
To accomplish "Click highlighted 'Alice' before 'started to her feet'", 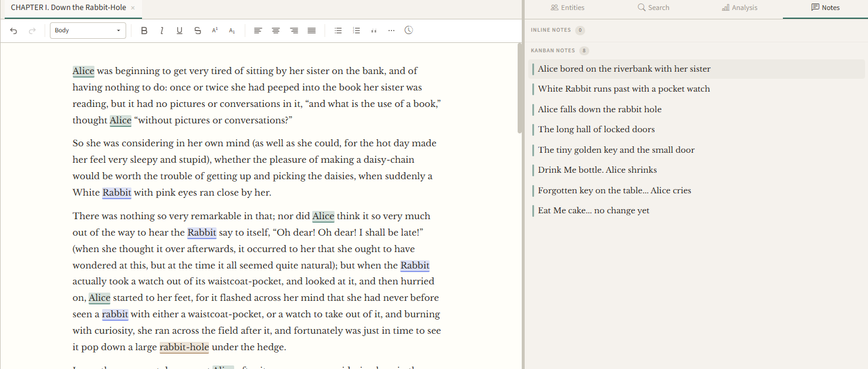I will point(100,298).
